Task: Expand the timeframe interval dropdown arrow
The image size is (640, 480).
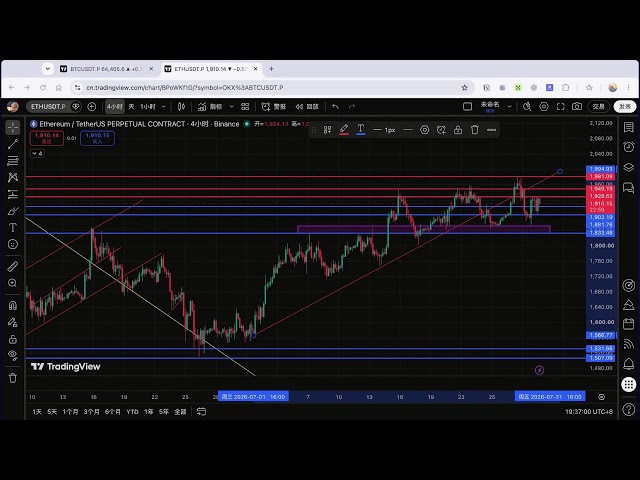Action: 164,107
